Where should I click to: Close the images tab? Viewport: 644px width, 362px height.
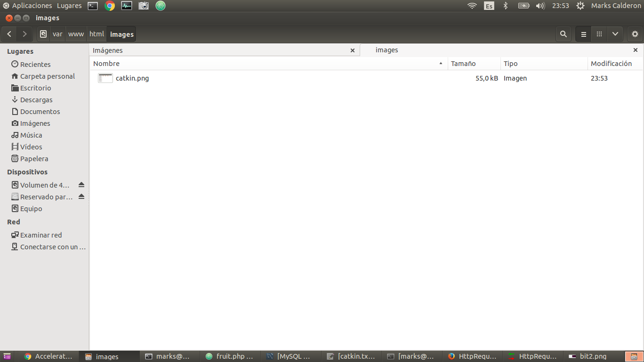point(636,50)
